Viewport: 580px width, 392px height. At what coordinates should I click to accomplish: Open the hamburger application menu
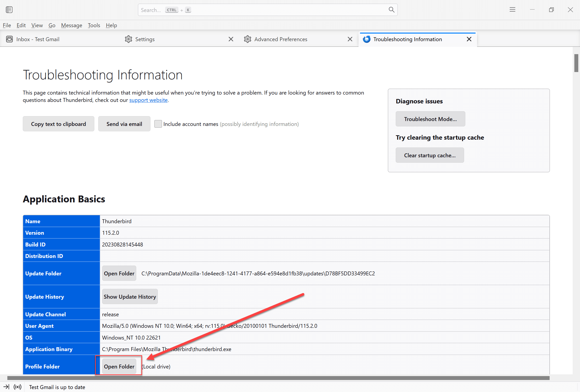512,10
